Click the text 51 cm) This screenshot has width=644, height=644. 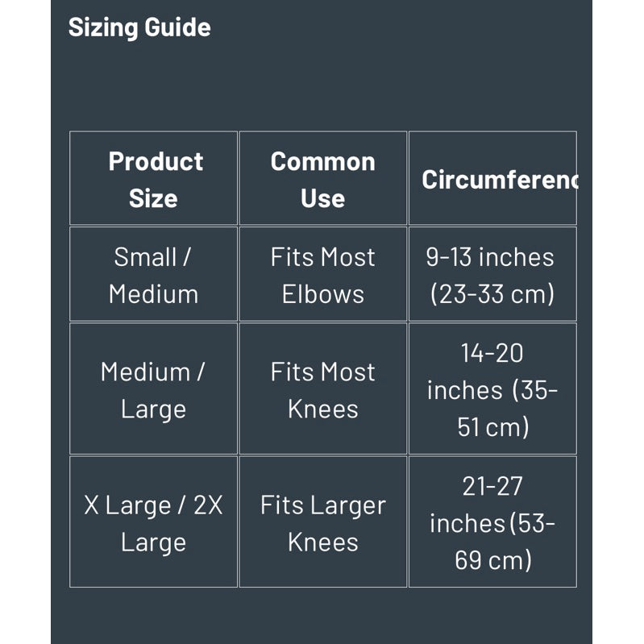click(x=492, y=427)
